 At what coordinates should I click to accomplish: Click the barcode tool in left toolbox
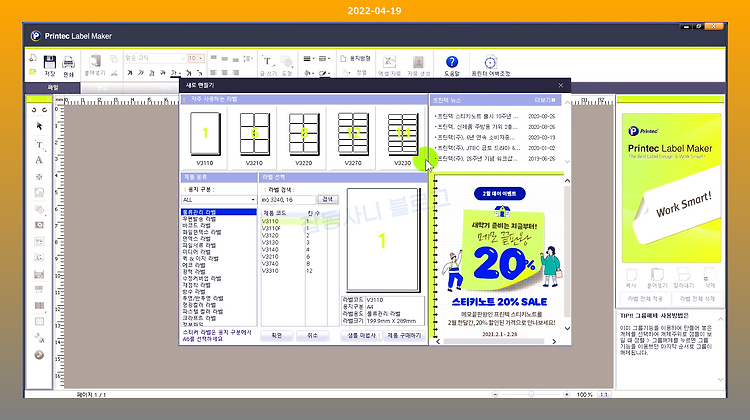point(39,305)
